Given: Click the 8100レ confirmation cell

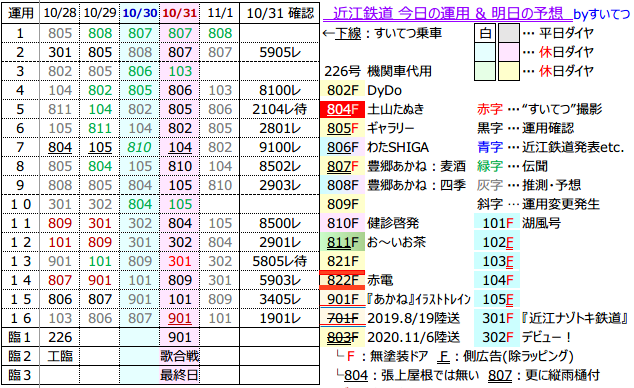Looking at the screenshot, I should [280, 90].
